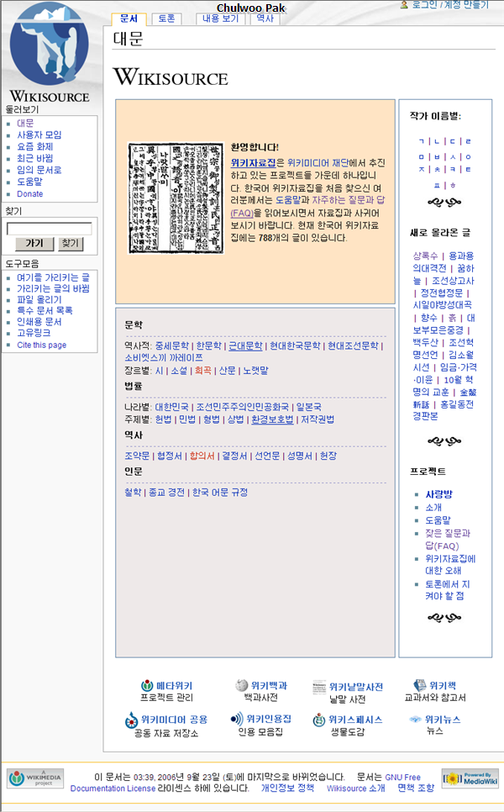504x812 pixels.
Task: Open 근대문학 literature link
Action: pyautogui.click(x=245, y=346)
